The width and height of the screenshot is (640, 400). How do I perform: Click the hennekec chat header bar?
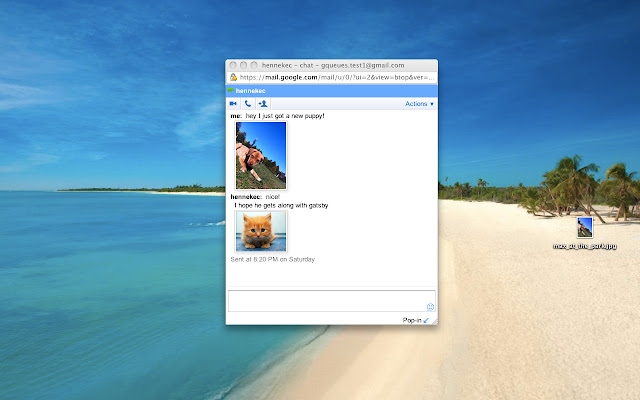click(x=330, y=90)
